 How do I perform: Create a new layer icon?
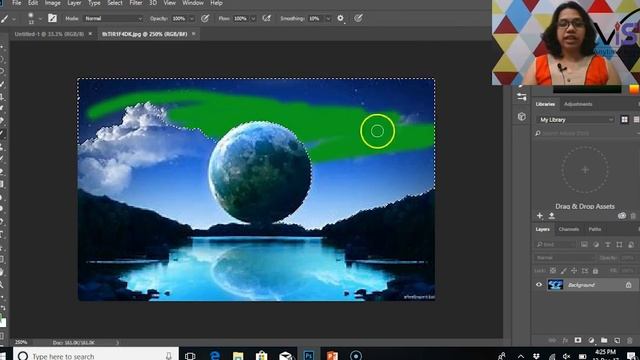617,340
